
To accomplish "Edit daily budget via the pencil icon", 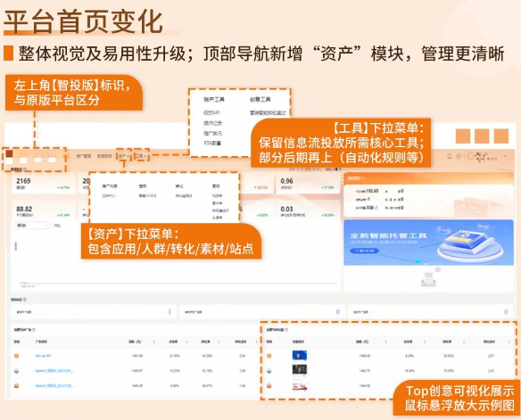I will (376, 208).
